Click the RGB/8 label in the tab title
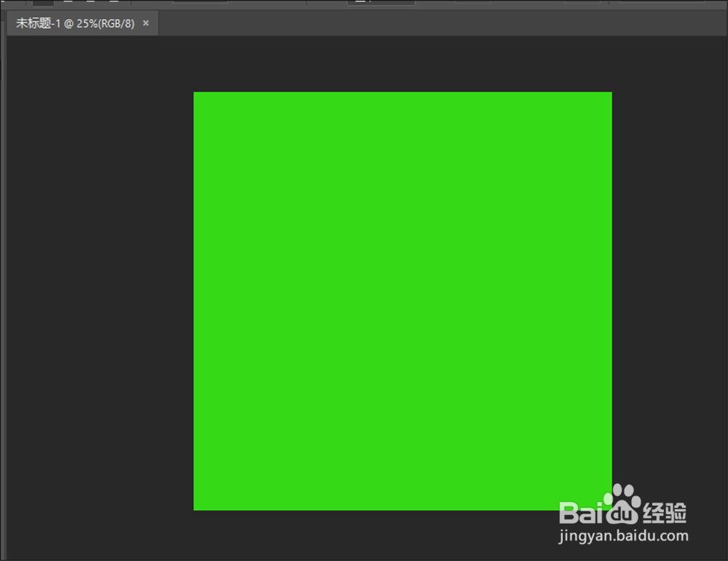The height and width of the screenshot is (561, 728). [x=116, y=23]
